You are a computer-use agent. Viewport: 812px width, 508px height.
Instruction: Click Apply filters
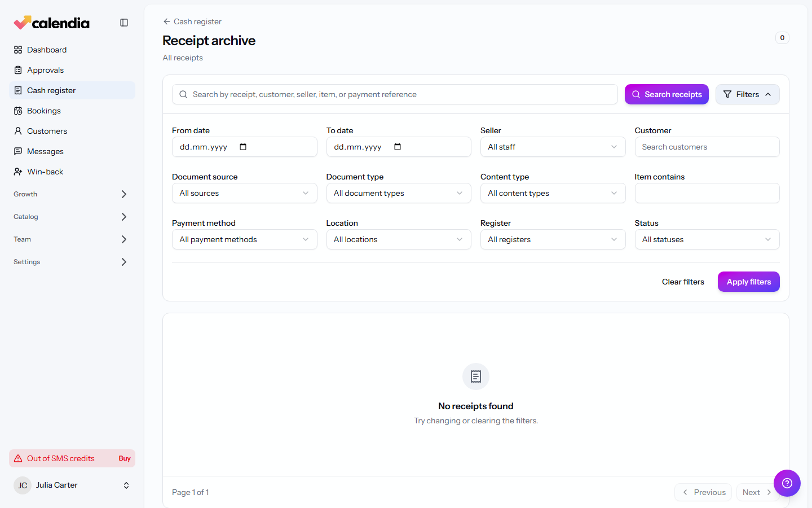tap(749, 282)
